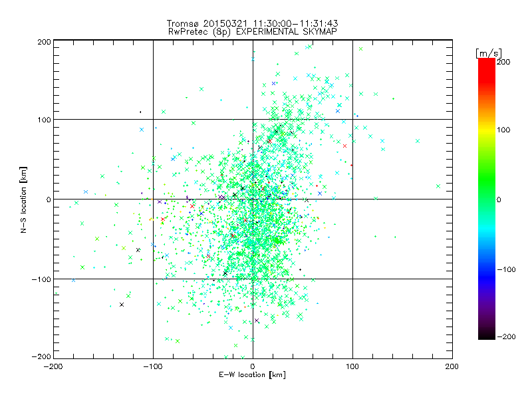Click the y-axis tick label '200'
Screen dimensions: 532x399
[x=45, y=42]
